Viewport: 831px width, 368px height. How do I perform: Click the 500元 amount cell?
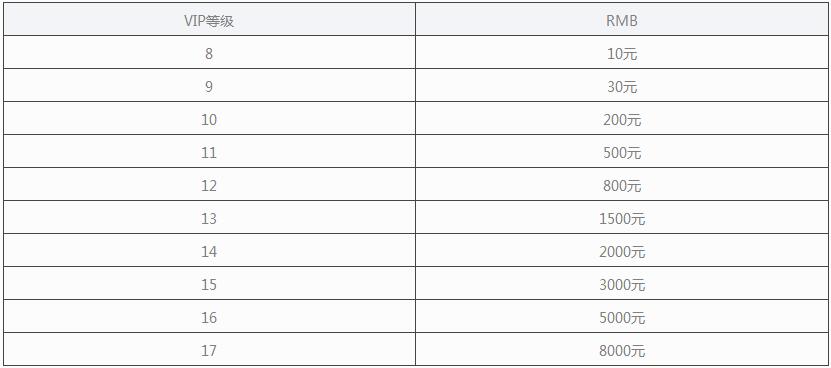pos(622,151)
